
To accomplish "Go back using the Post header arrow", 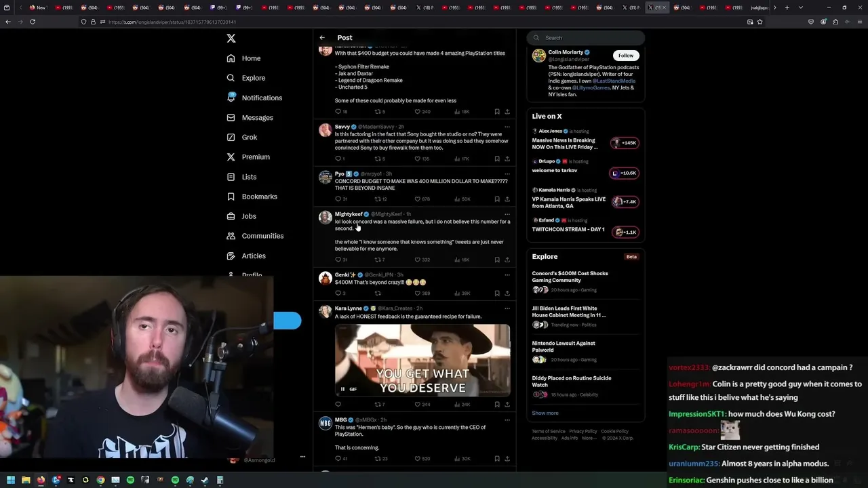I will coord(322,38).
